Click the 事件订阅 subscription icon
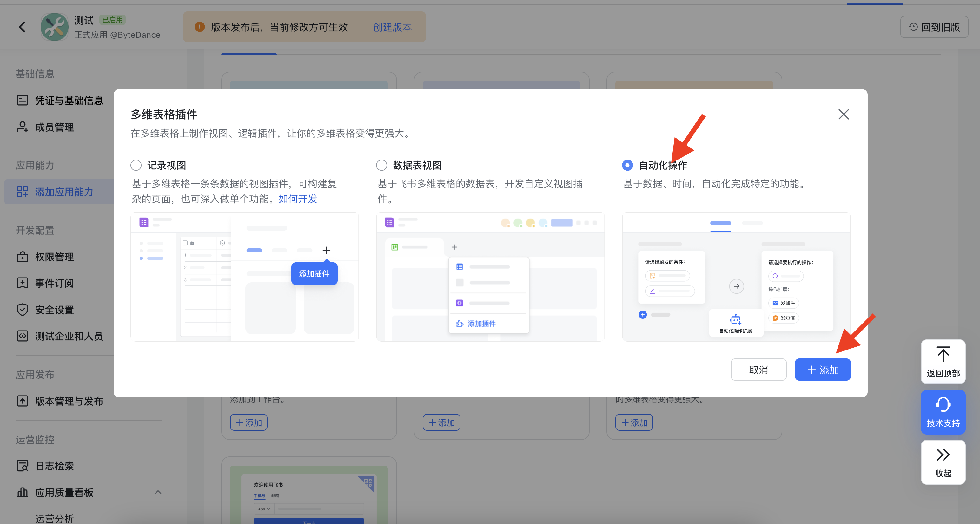The width and height of the screenshot is (980, 524). [23, 283]
